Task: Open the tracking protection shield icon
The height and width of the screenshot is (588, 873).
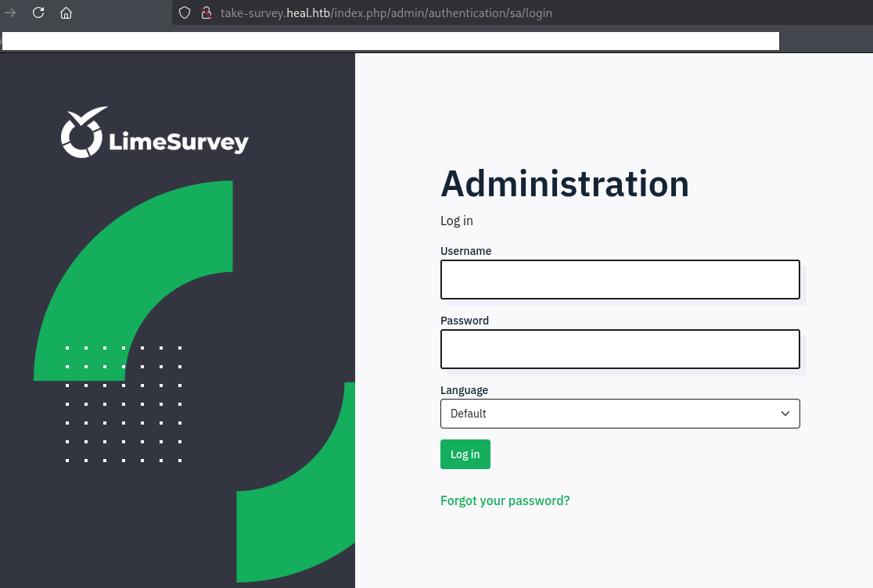Action: [x=185, y=13]
